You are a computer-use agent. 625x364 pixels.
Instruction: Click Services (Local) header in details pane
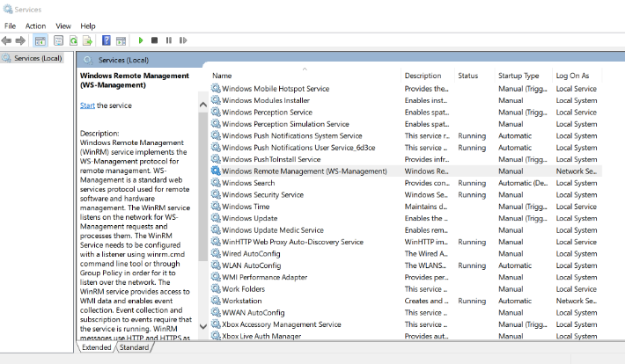point(123,60)
